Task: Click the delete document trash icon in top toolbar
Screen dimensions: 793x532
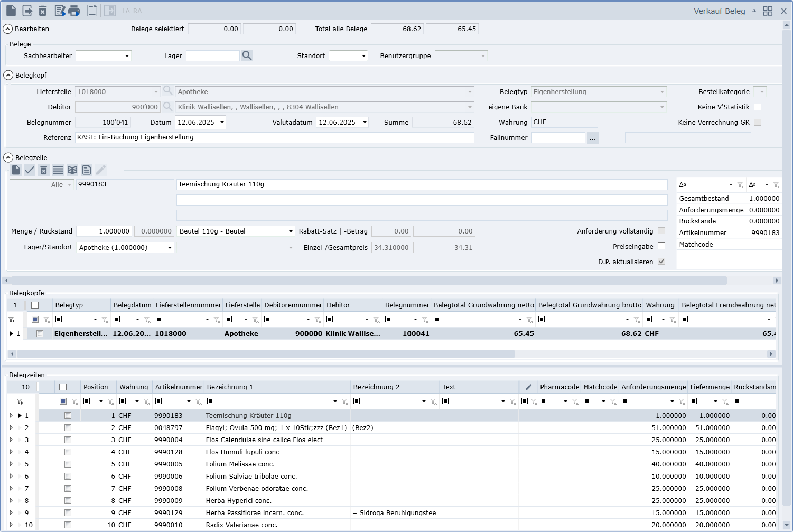Action: click(x=43, y=11)
